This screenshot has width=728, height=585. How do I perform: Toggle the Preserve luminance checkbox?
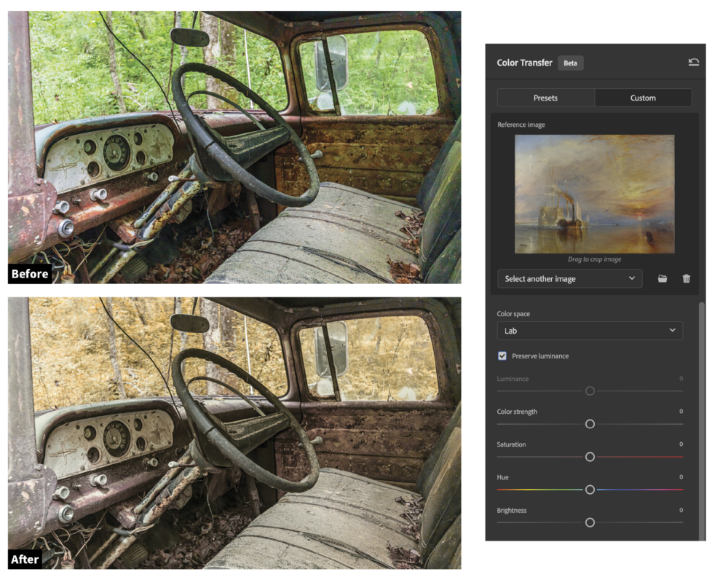pos(502,356)
